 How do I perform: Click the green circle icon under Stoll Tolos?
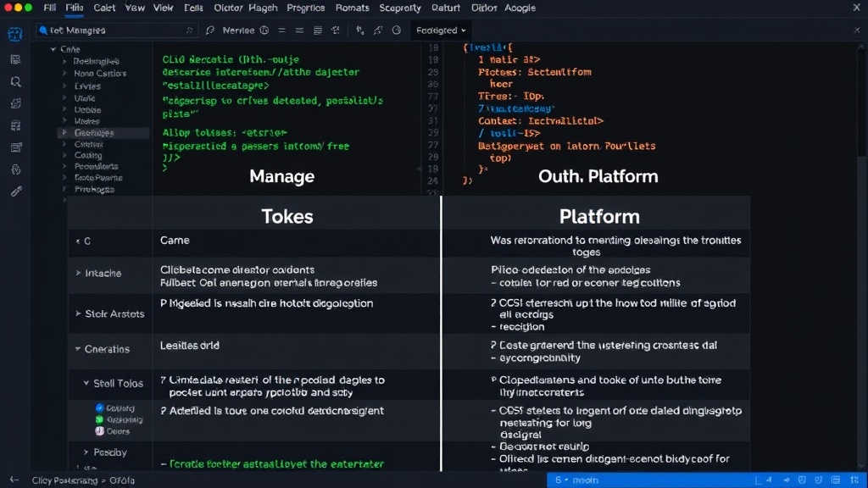(x=99, y=419)
